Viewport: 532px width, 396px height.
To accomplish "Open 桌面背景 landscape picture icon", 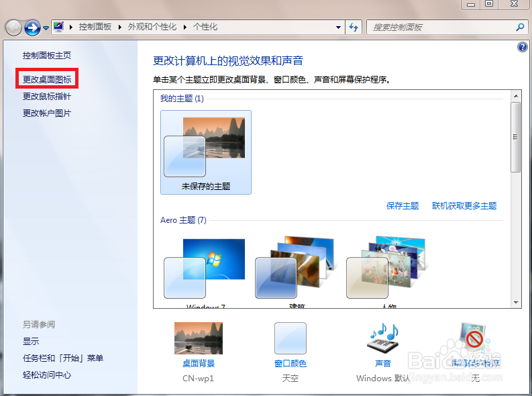I will coord(199,338).
